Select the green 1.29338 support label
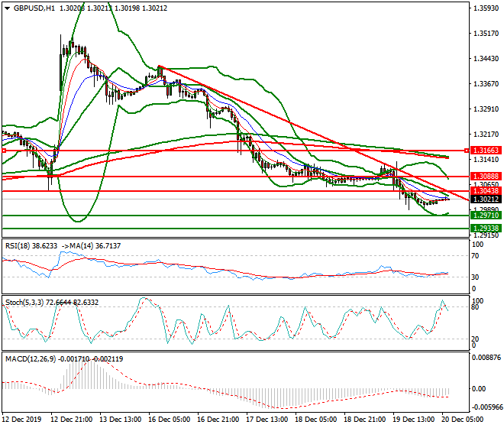 tap(484, 229)
